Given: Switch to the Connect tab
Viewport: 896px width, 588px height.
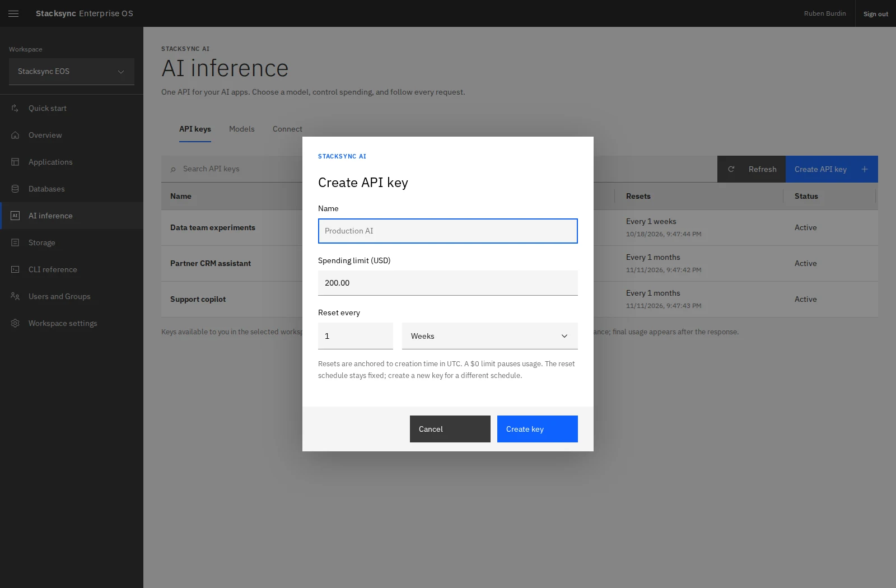Looking at the screenshot, I should click(x=287, y=129).
